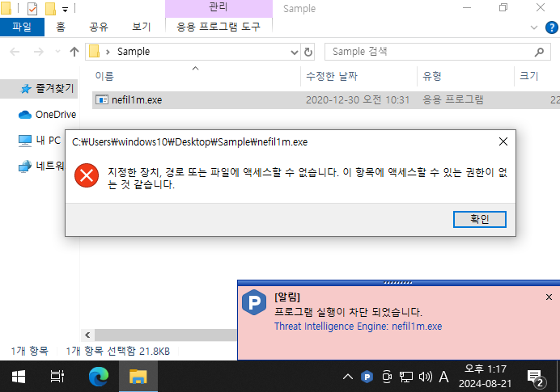Click the blue P shield icon in the alert popup

pos(254,301)
